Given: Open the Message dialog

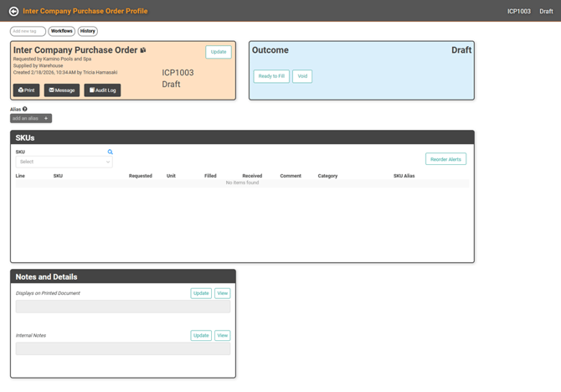Looking at the screenshot, I should (62, 90).
